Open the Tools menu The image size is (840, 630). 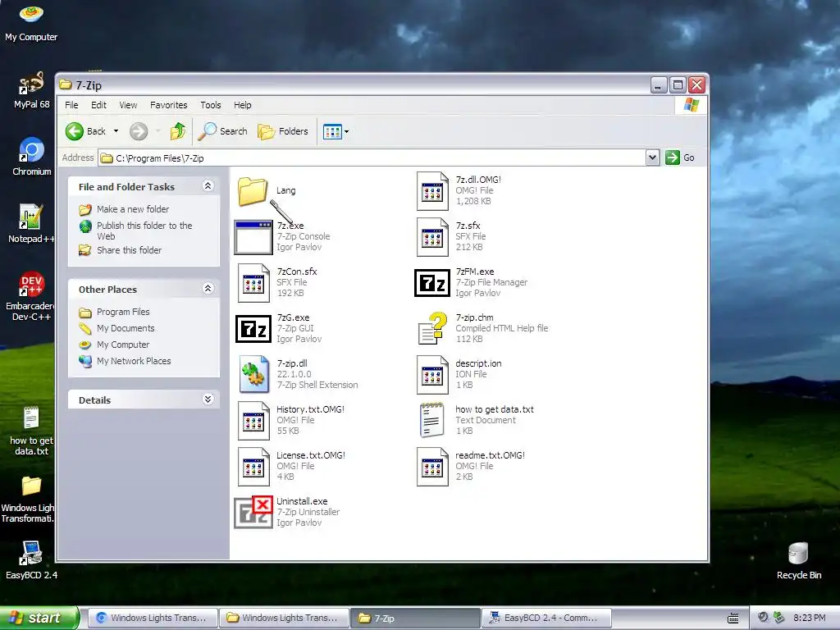[211, 105]
